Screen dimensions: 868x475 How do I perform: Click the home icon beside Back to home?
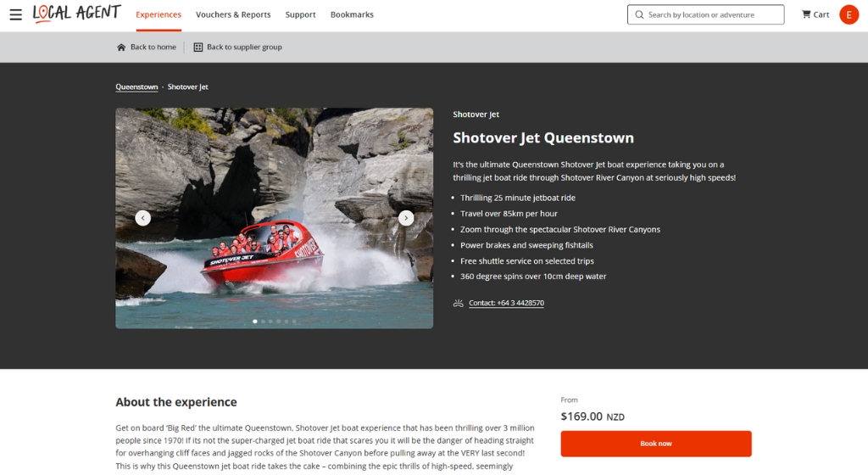click(121, 47)
